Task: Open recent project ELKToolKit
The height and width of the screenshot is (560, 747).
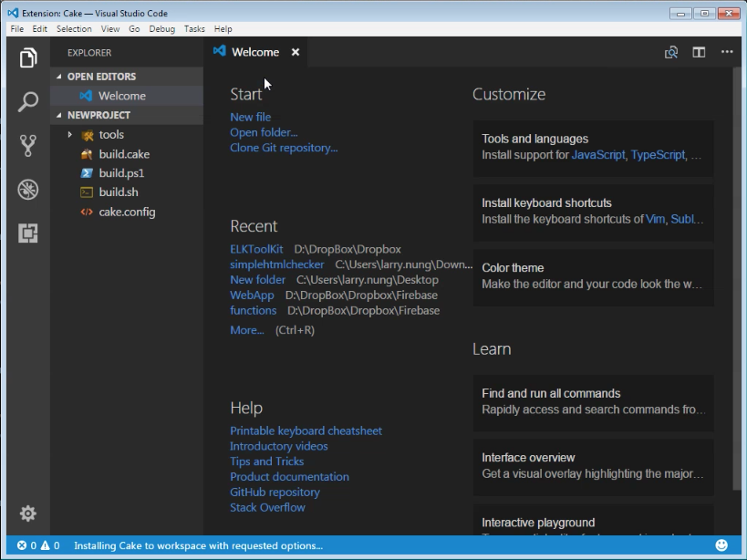Action: click(x=256, y=249)
